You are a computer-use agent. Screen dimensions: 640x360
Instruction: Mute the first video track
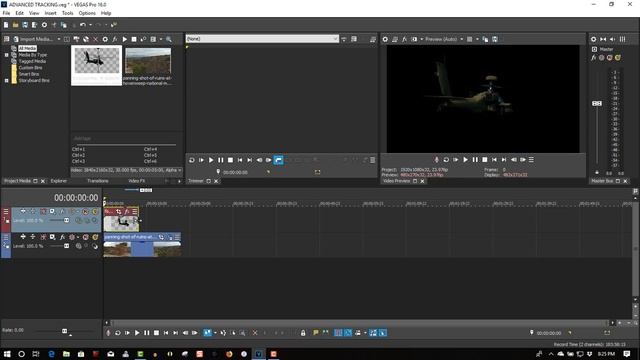[85, 211]
